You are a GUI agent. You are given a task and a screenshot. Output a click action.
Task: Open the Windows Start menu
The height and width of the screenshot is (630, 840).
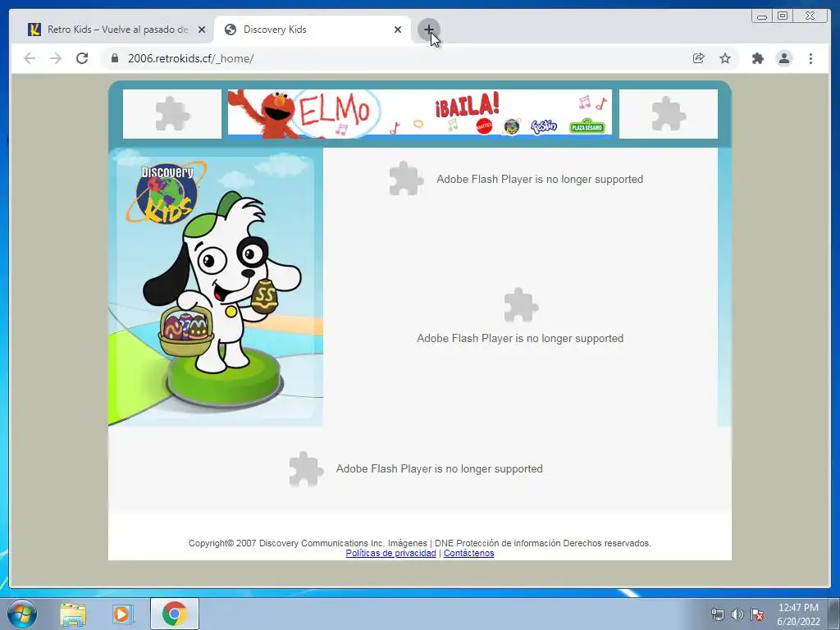coord(22,614)
